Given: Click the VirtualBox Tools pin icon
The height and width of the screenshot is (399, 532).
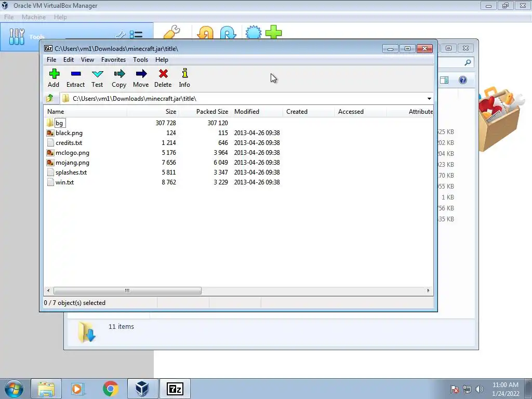Looking at the screenshot, I should 121,35.
